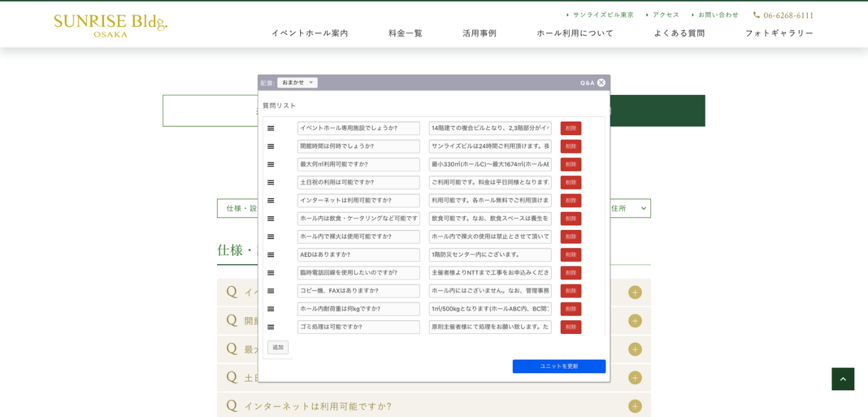Click the phone icon beside 06-6268-6111

point(756,15)
